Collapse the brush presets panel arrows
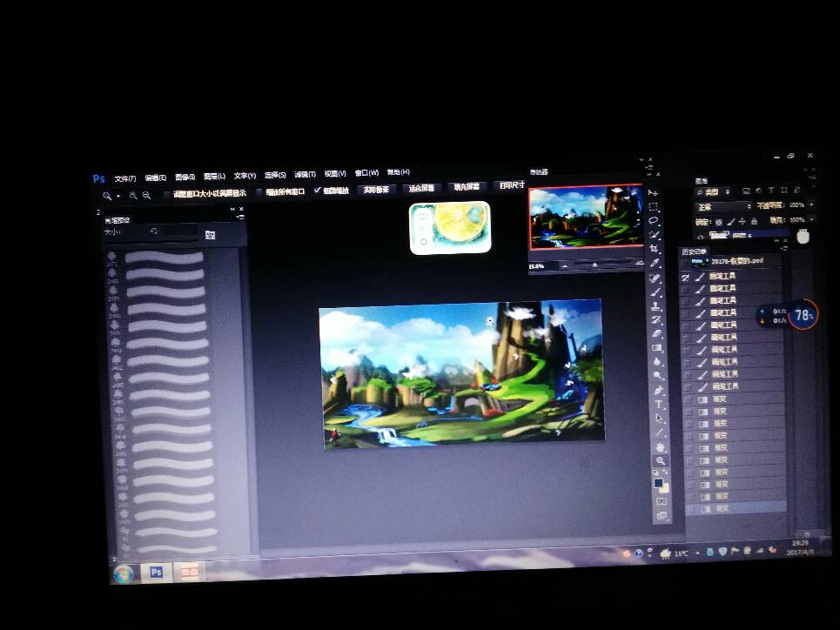Screen dimensions: 840x630 point(232,210)
